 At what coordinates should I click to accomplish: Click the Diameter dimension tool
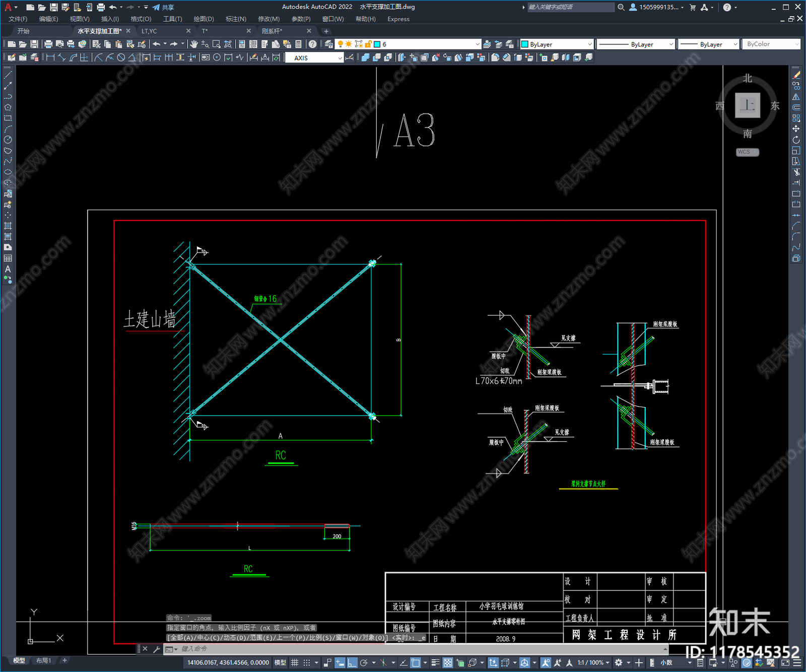point(121,57)
